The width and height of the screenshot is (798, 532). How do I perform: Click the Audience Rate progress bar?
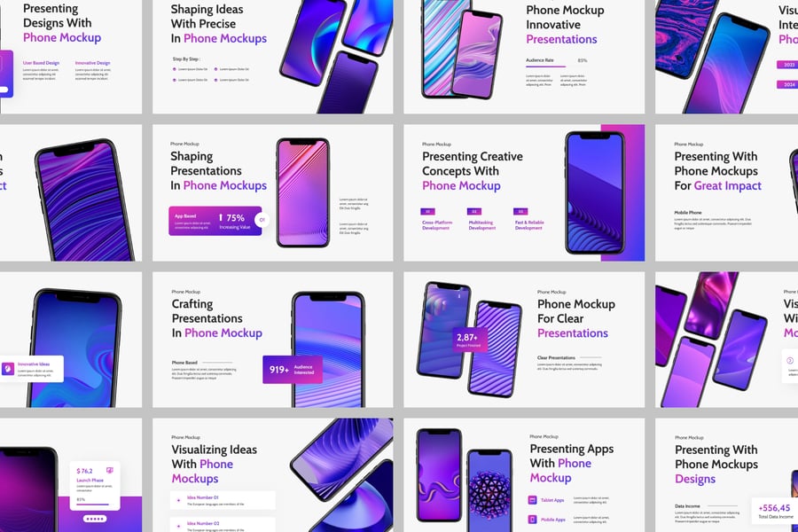click(x=545, y=66)
